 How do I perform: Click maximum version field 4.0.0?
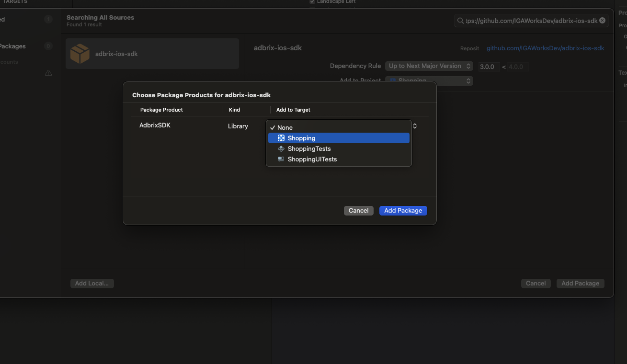(x=518, y=67)
